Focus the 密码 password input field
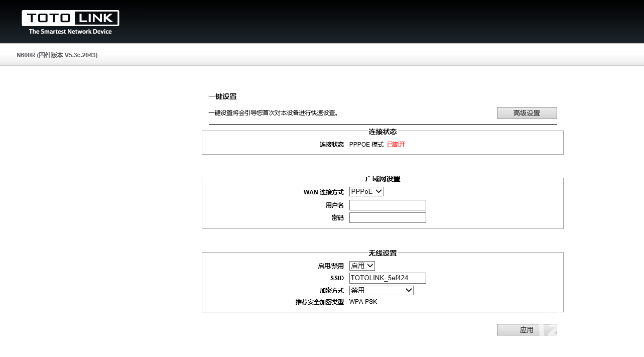Image resolution: width=644 pixels, height=357 pixels. pyautogui.click(x=388, y=217)
